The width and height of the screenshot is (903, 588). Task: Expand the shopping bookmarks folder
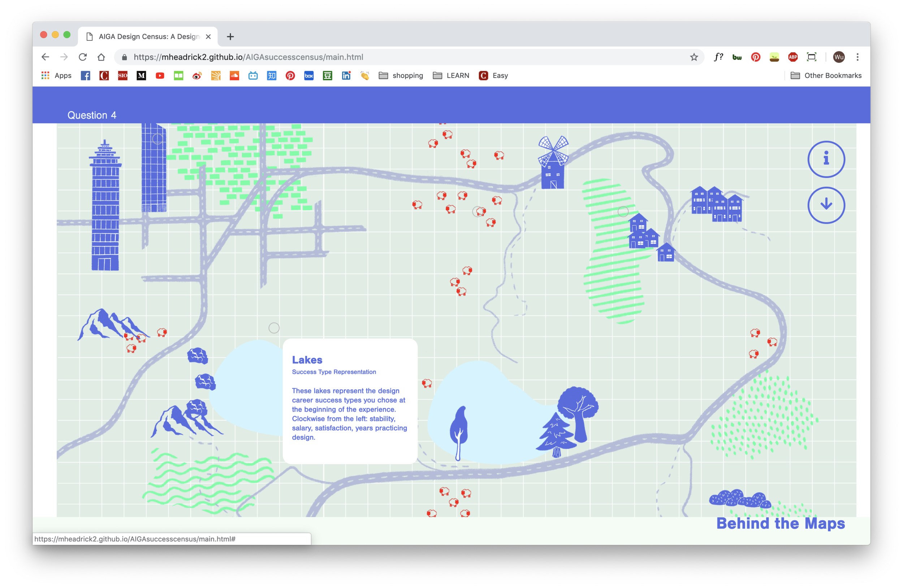point(400,75)
